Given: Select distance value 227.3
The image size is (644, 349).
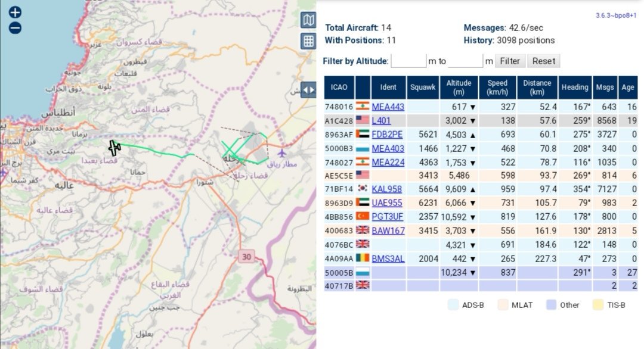Looking at the screenshot, I should point(546,259).
